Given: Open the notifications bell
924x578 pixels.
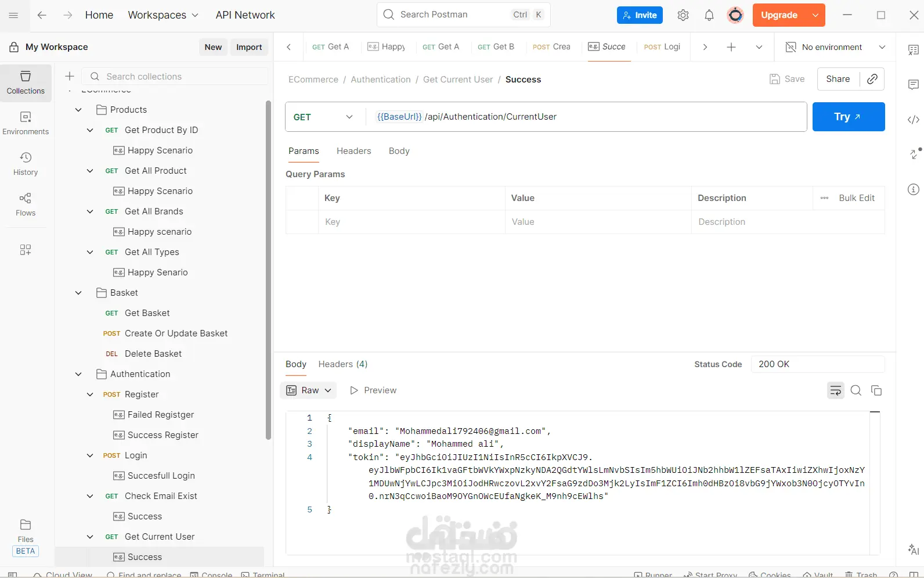Looking at the screenshot, I should tap(709, 15).
